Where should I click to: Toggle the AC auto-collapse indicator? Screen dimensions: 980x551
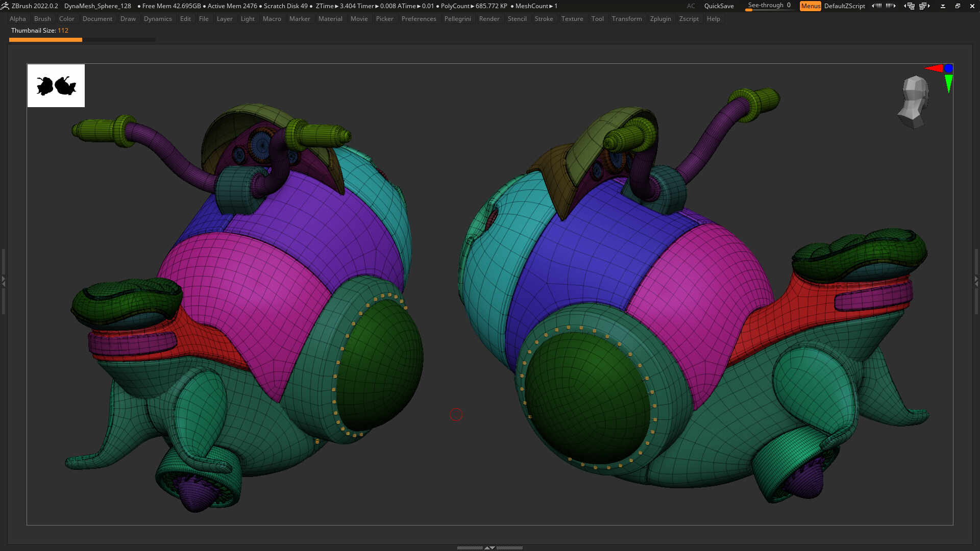tap(691, 6)
